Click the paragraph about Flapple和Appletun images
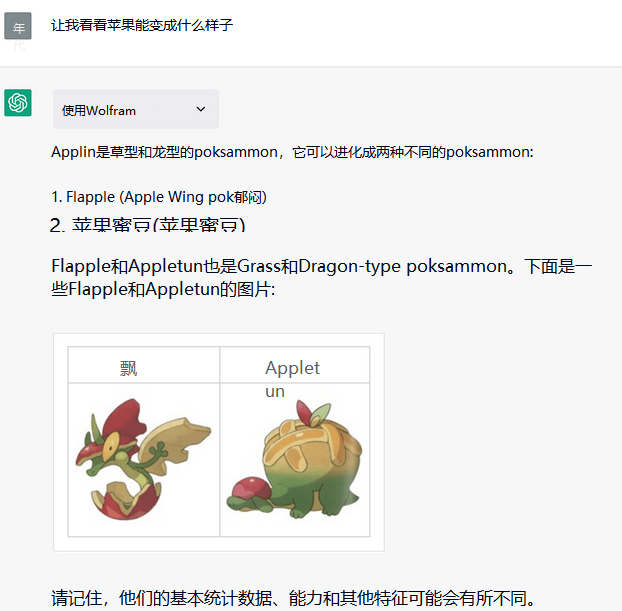 [321, 277]
